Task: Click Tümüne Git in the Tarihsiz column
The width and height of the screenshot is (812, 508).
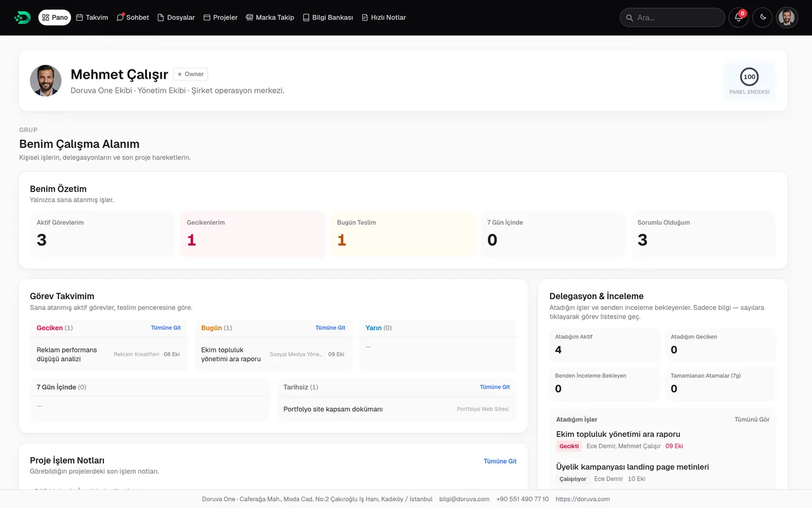Action: click(x=495, y=387)
